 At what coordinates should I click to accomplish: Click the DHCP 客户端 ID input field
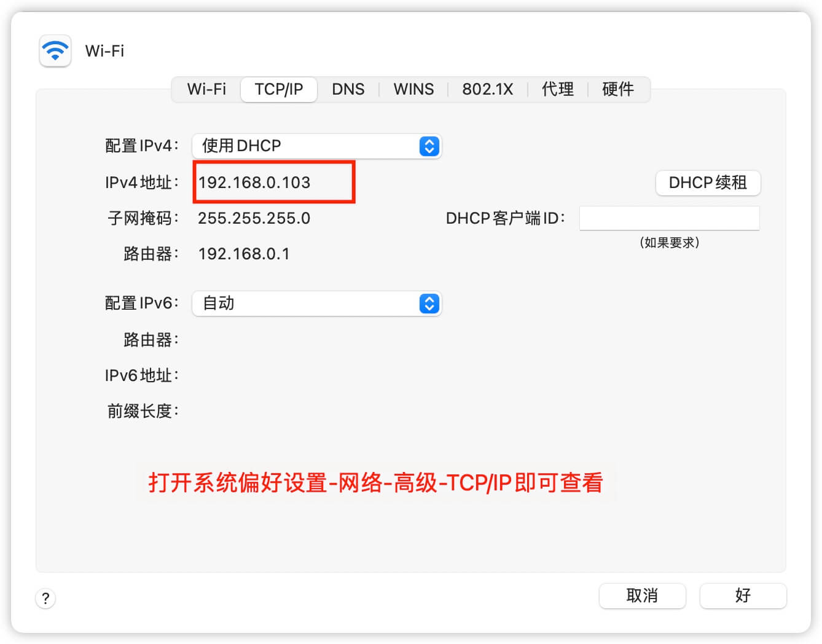(670, 218)
